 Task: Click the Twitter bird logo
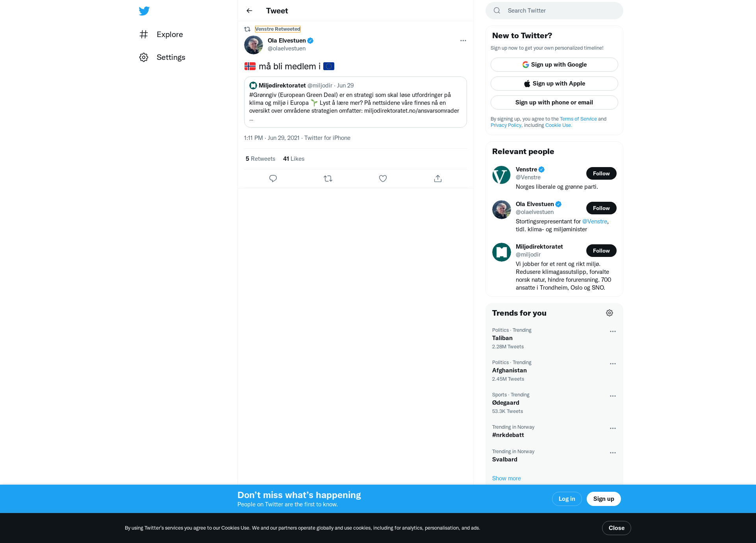(144, 11)
